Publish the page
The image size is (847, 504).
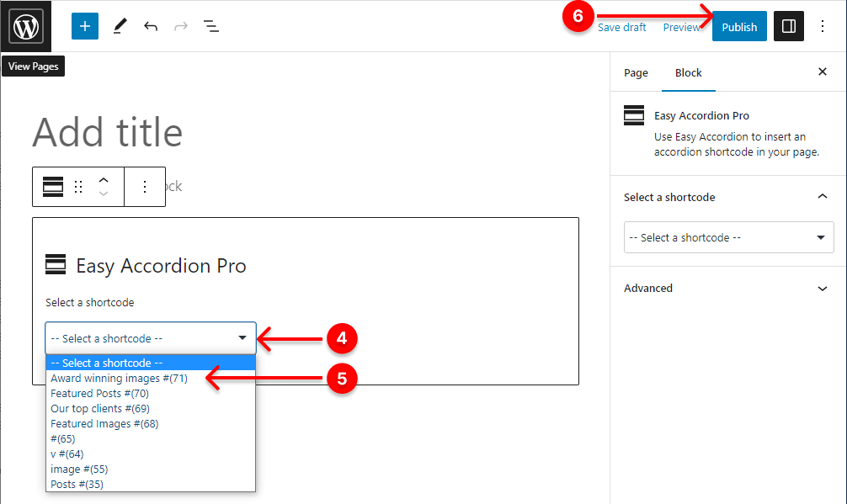point(739,26)
